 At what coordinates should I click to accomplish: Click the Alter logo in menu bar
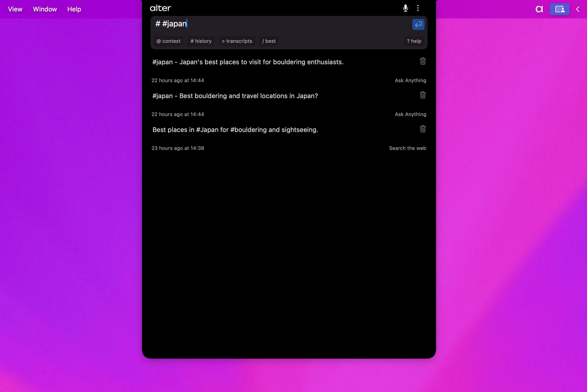coord(539,9)
